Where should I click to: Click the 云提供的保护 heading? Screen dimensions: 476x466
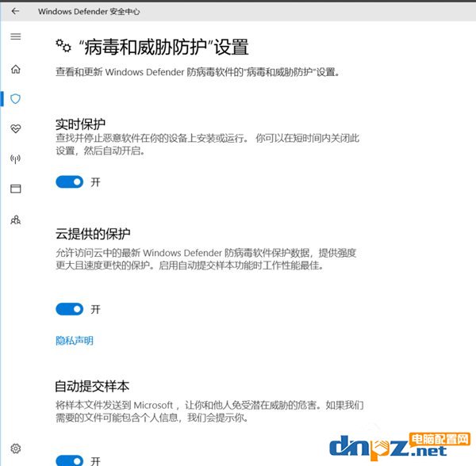tap(93, 234)
